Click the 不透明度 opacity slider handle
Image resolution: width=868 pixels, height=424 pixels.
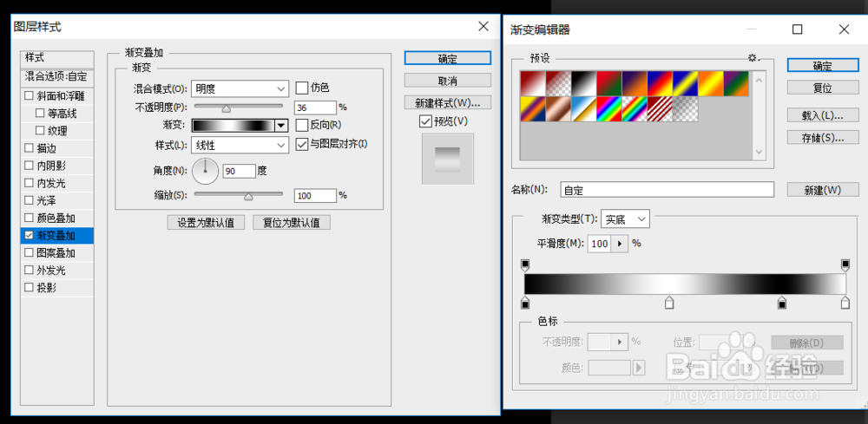tap(227, 108)
